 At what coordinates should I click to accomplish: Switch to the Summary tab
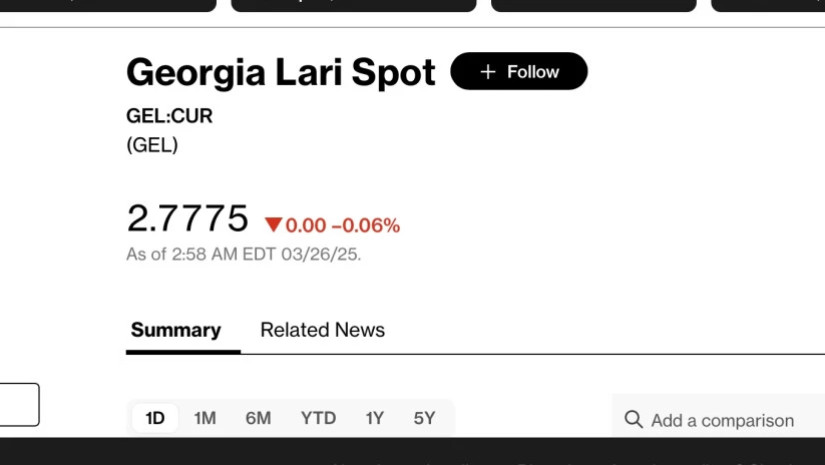click(176, 330)
